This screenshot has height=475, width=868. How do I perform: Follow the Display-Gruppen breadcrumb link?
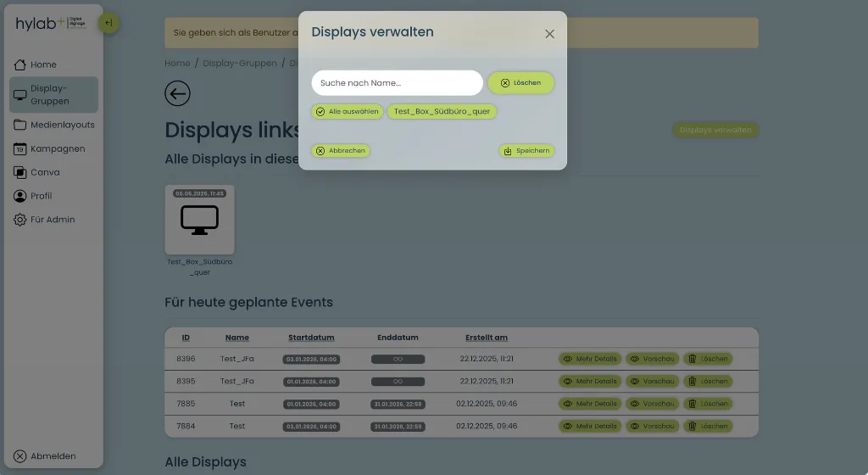pos(240,63)
